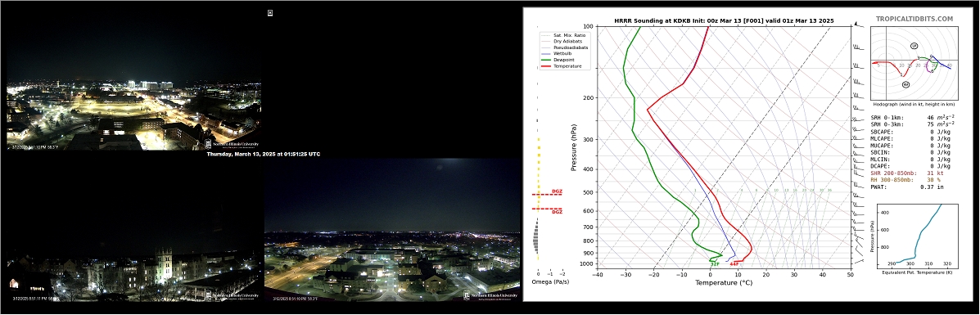Click the red 44F surface temperature label
This screenshot has width=980, height=315.
734,264
